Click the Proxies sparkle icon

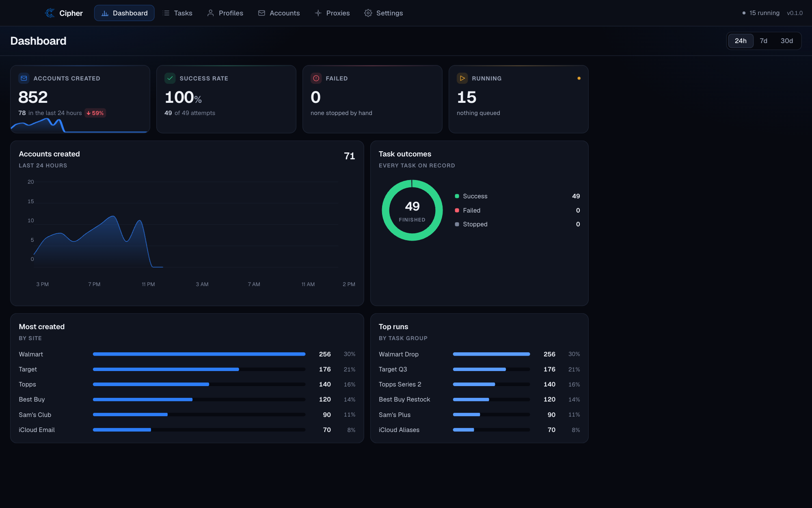pyautogui.click(x=318, y=13)
